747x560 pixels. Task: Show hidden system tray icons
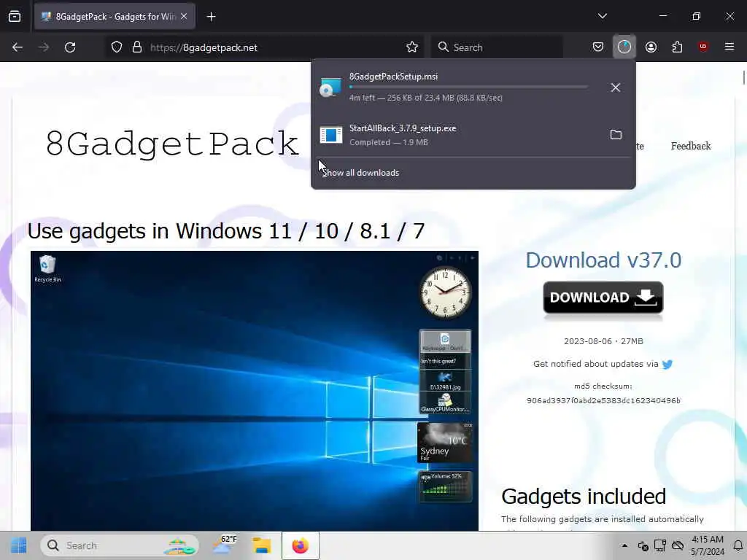[624, 545]
